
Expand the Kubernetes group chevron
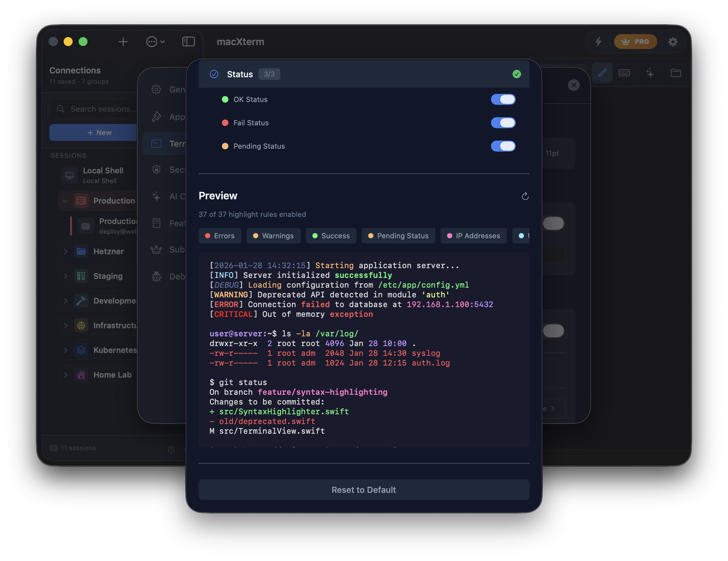[65, 350]
